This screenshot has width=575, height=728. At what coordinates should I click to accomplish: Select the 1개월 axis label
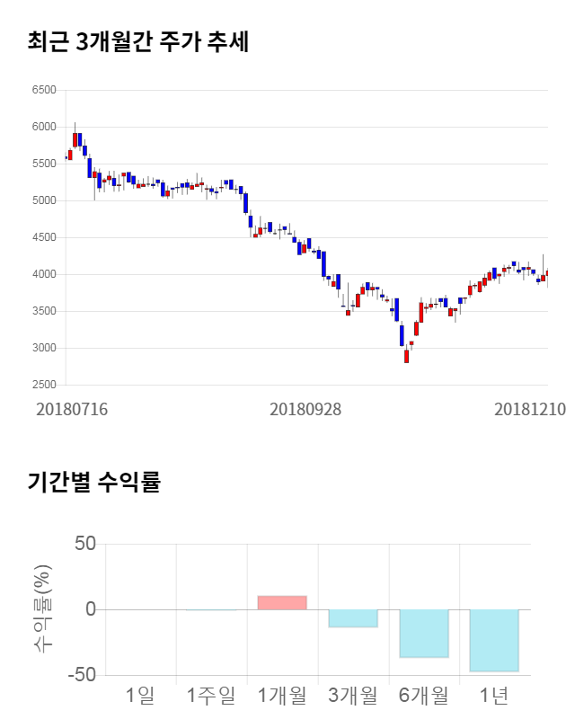click(x=282, y=695)
